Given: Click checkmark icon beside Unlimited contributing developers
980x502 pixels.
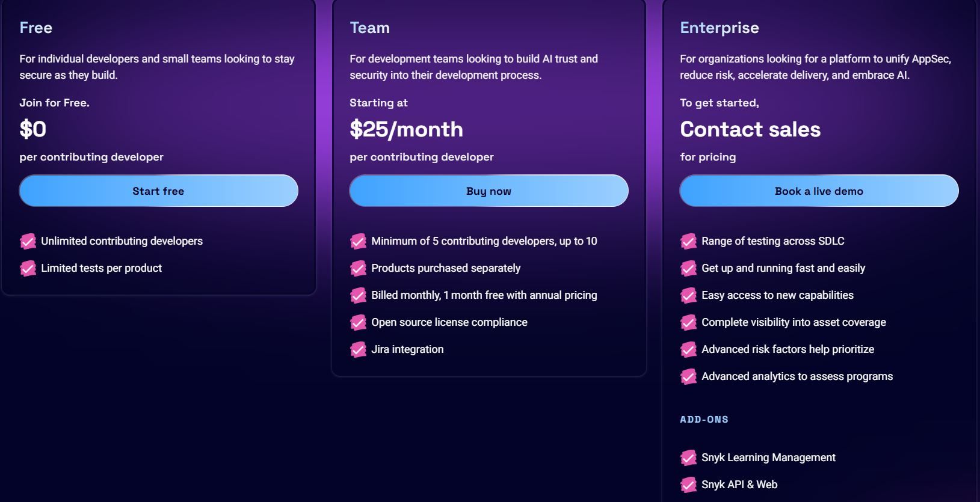Looking at the screenshot, I should [x=28, y=241].
